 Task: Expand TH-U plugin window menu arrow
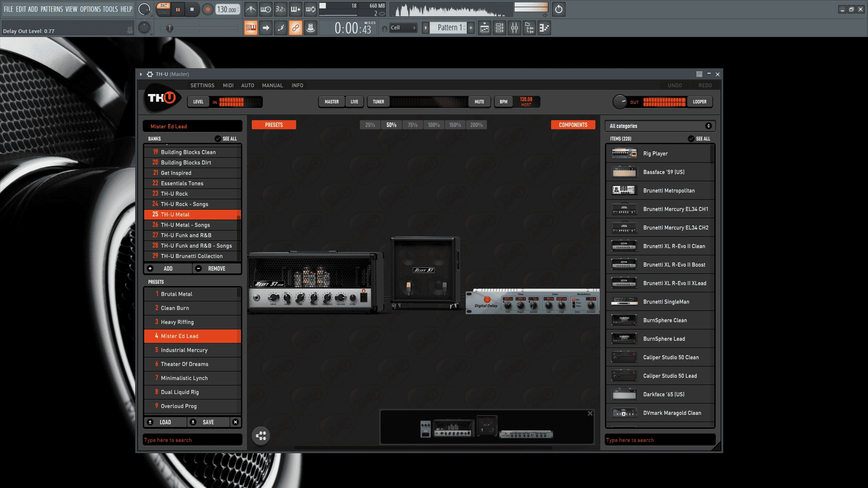click(141, 74)
